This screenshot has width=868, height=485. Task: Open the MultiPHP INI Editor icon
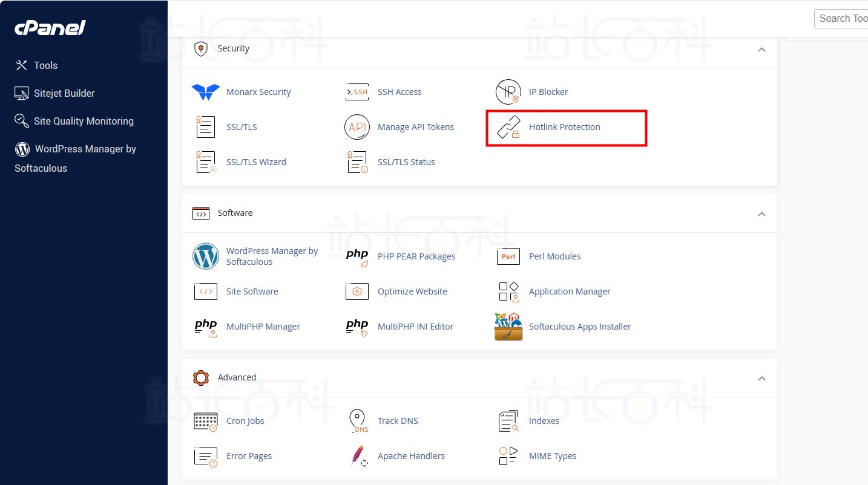[357, 327]
